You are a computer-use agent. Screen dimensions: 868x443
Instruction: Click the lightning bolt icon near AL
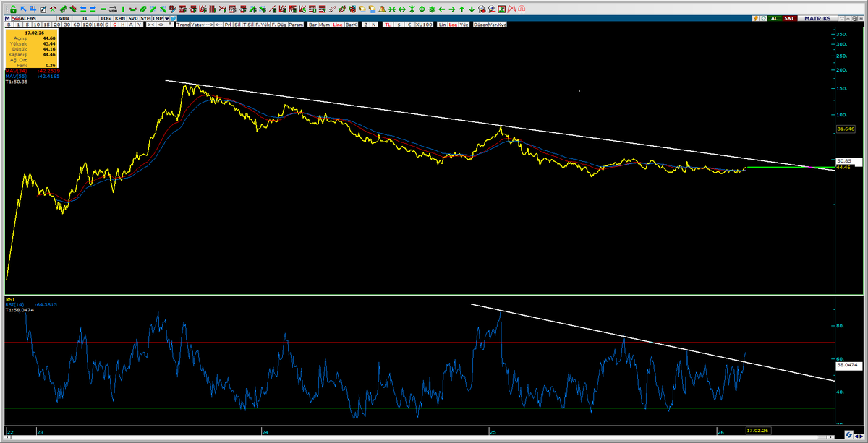click(756, 18)
